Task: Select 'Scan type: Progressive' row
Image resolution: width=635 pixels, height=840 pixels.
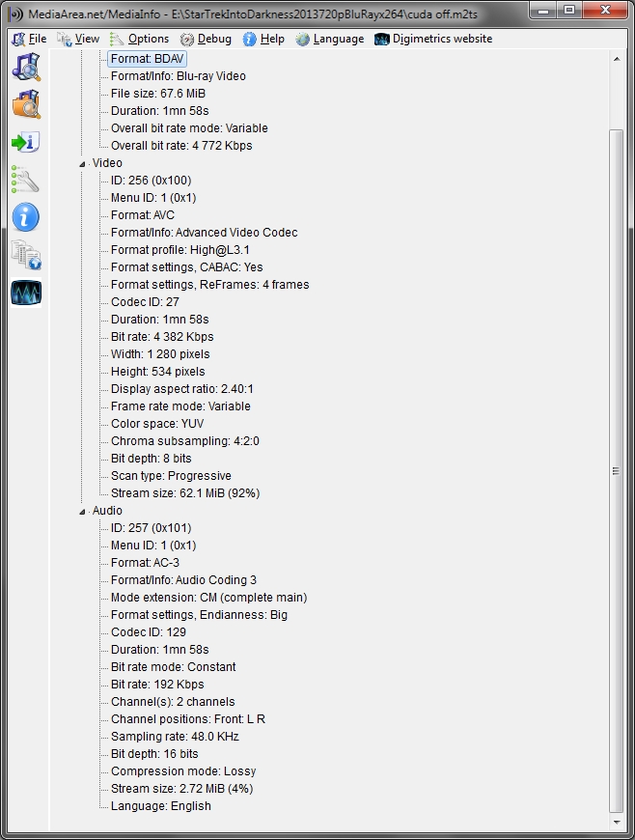Action: (171, 476)
